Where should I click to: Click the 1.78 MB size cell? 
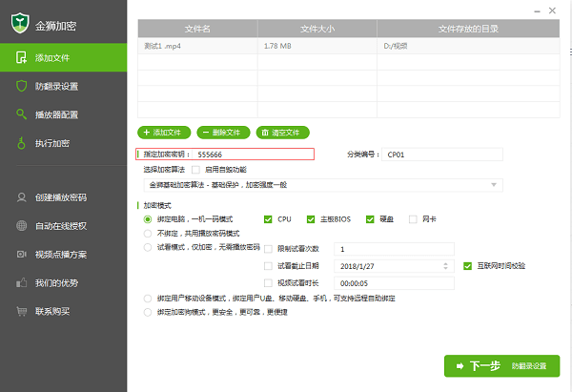click(317, 46)
